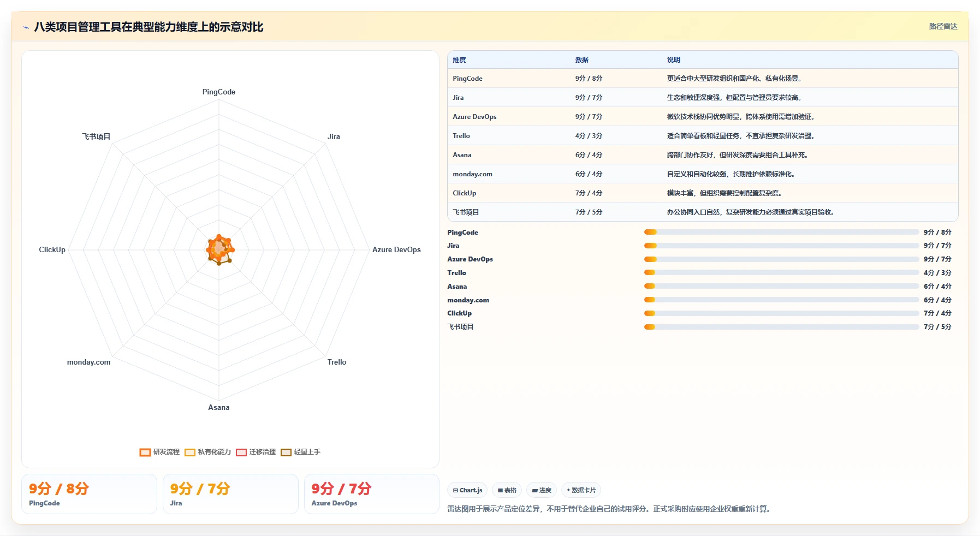The width and height of the screenshot is (980, 536).
Task: Click the description starting 跨部门协作友好
Action: (x=738, y=155)
